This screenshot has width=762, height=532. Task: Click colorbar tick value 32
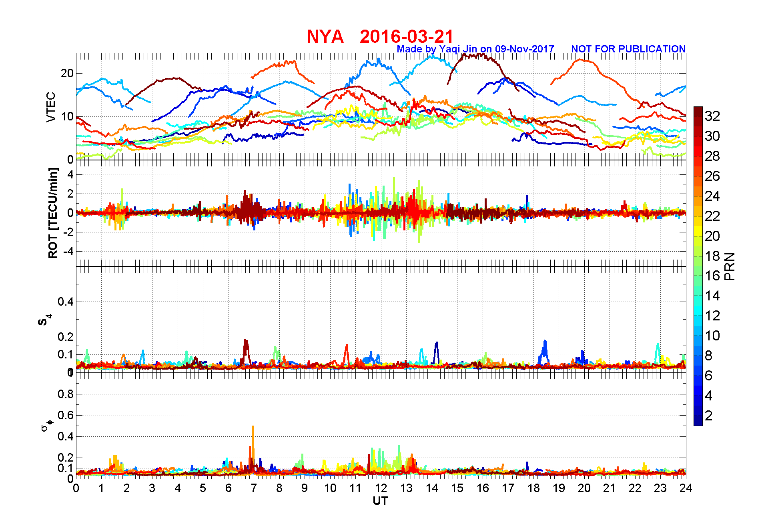click(x=712, y=116)
